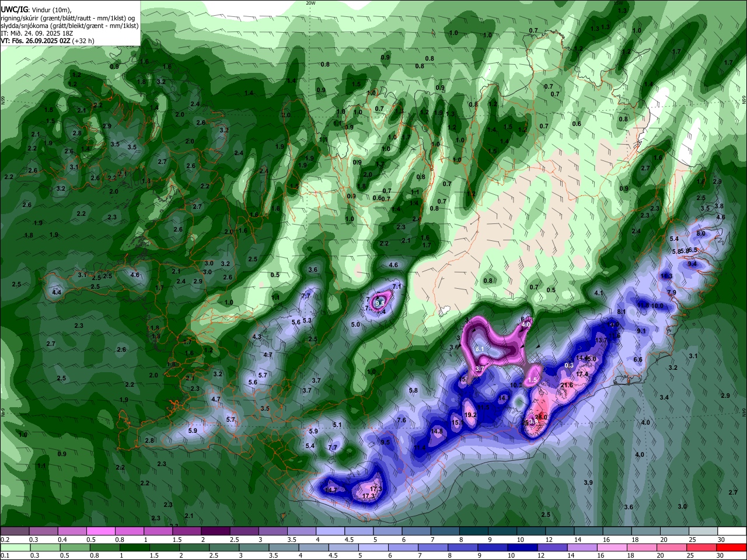
Task: Click the 5.3 precipitation value
Action: click(307, 320)
